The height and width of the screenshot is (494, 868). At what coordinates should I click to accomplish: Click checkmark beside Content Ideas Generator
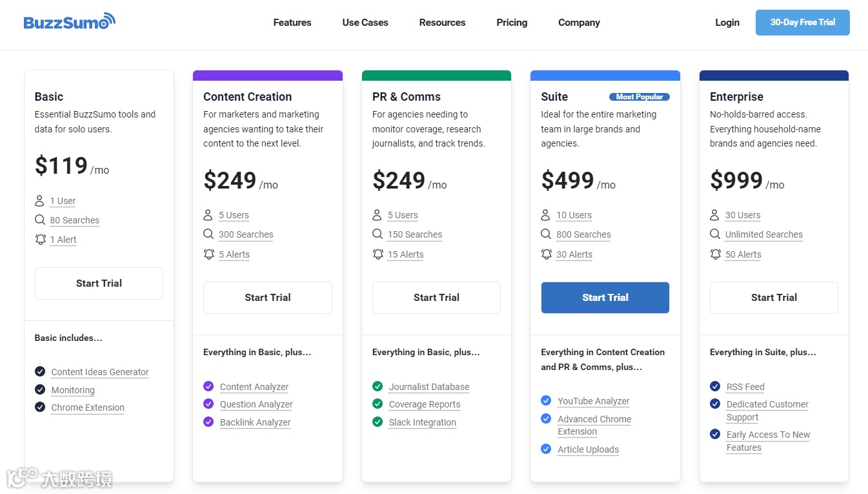tap(40, 371)
